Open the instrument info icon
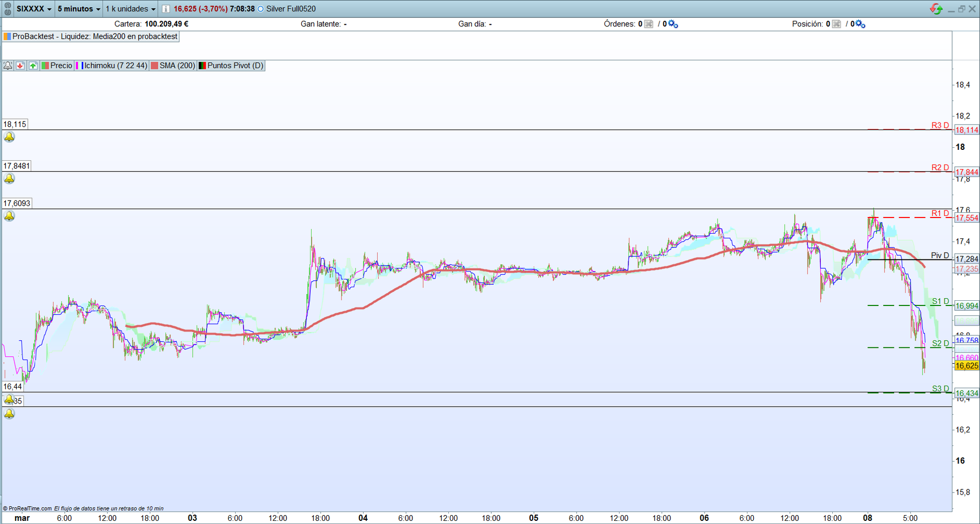 [x=166, y=9]
